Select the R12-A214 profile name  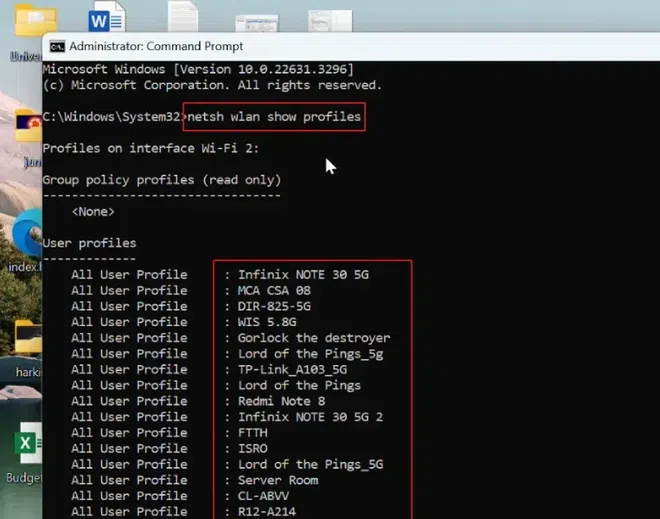coord(267,512)
